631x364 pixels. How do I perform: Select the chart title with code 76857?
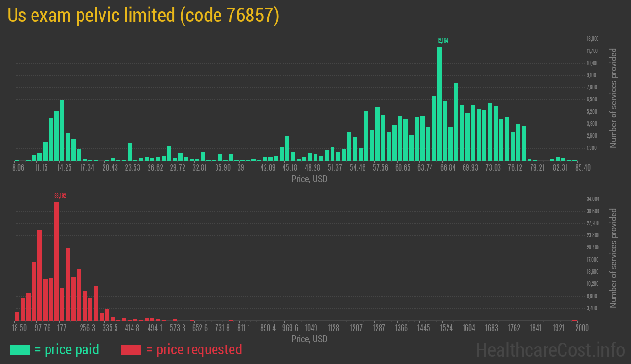143,16
